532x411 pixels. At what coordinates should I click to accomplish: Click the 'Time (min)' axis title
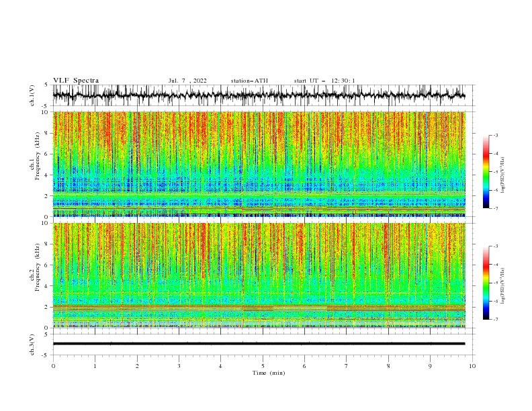(x=269, y=373)
